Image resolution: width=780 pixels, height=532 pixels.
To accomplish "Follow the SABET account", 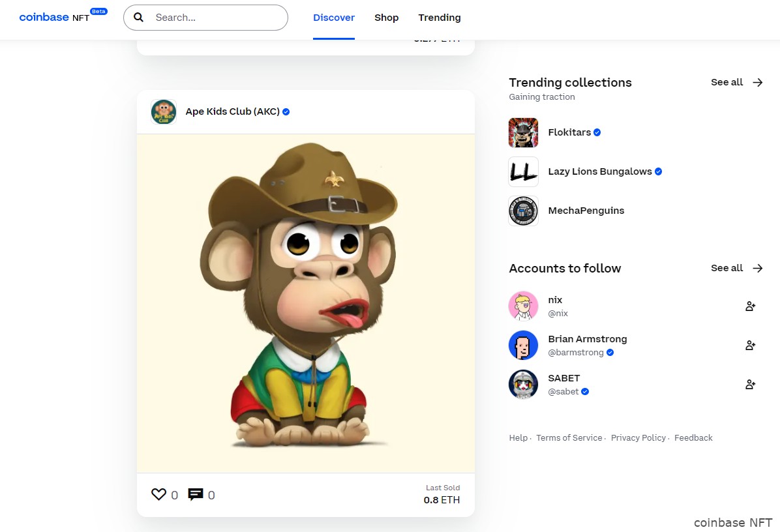I will tap(750, 384).
